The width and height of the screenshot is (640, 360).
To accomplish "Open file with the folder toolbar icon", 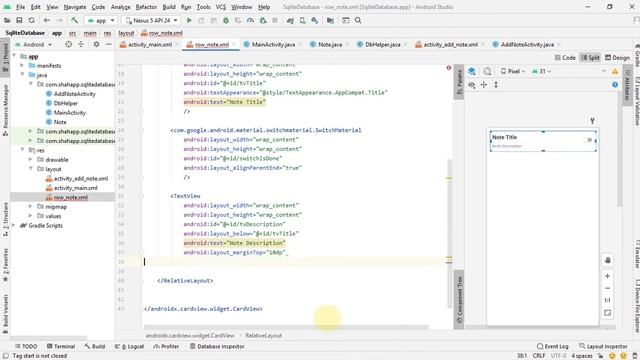I will coord(7,20).
